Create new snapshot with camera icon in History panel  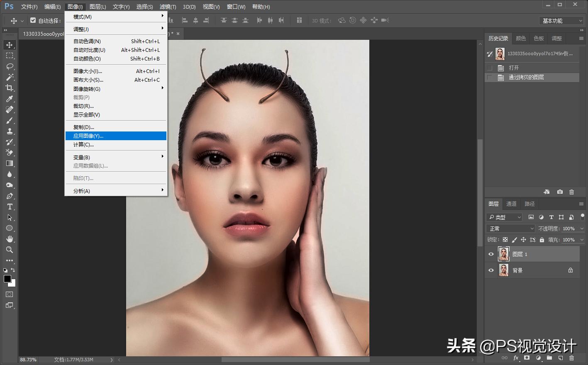tap(559, 192)
